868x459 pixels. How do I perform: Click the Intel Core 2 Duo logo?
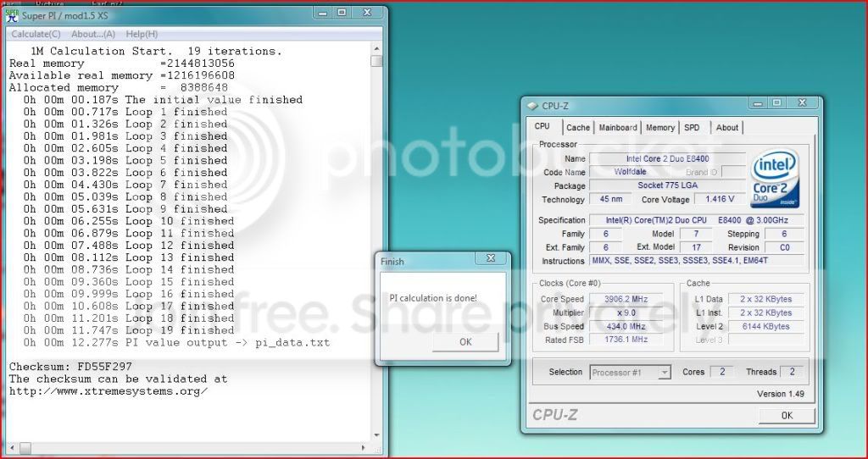775,179
